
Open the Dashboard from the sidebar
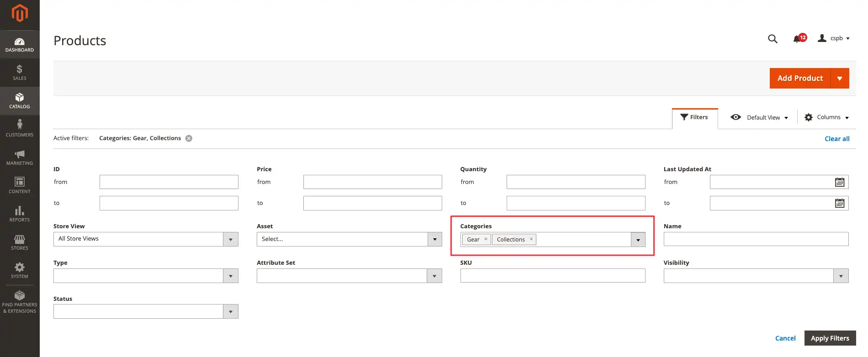coord(20,44)
